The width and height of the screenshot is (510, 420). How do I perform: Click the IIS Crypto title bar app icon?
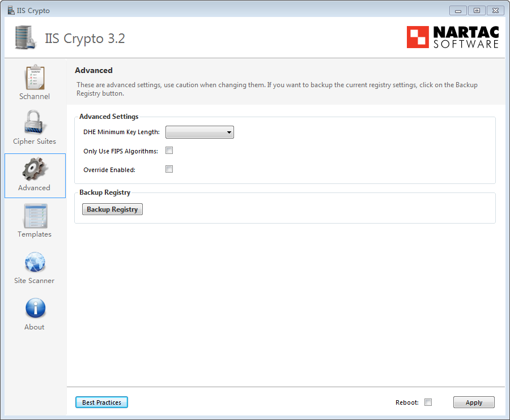point(11,10)
